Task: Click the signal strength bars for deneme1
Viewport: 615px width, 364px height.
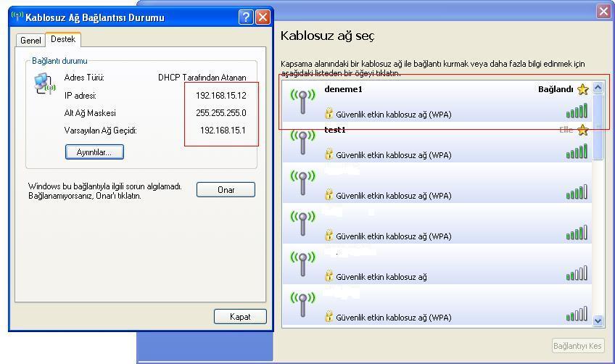Action: click(x=577, y=112)
